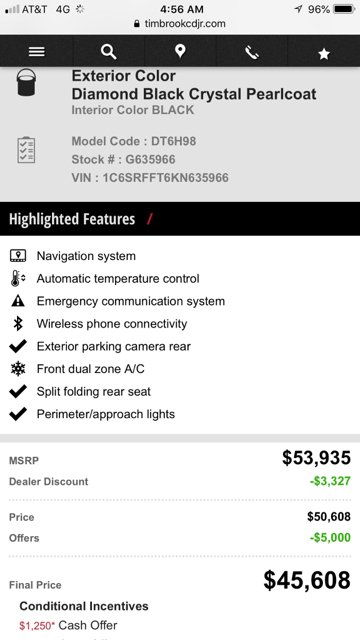Tap the snowflake dual zone A/C icon
The height and width of the screenshot is (640, 360).
coord(18,369)
